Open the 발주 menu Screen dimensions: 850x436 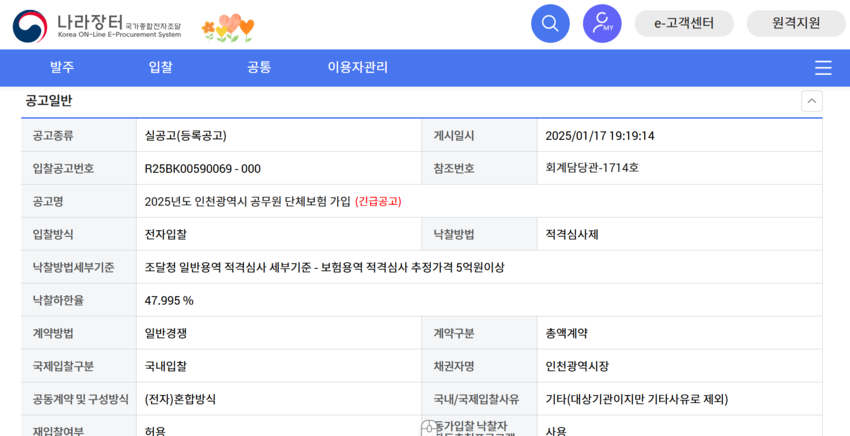coord(62,68)
